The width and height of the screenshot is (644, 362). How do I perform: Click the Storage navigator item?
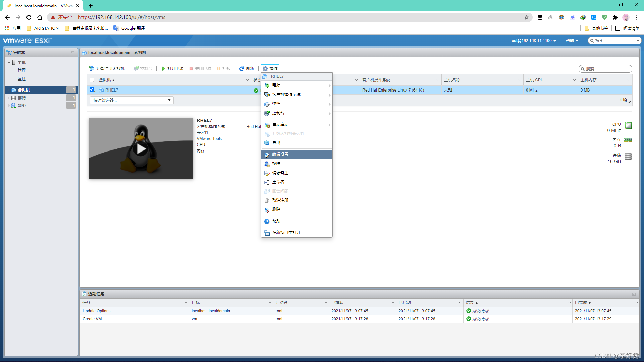(x=22, y=98)
